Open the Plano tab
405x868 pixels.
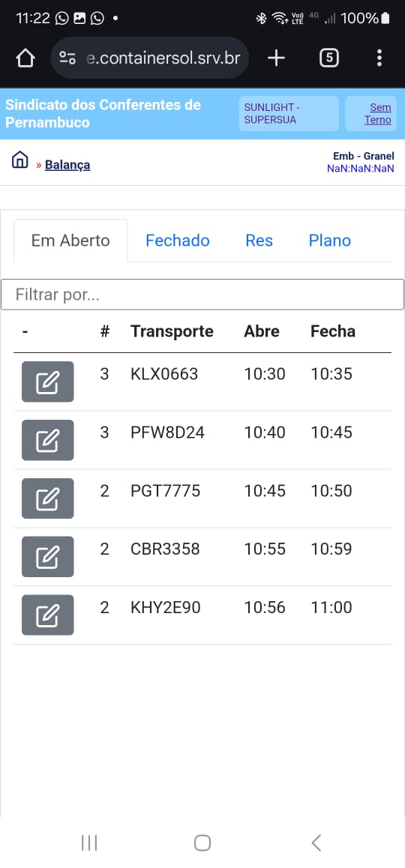coord(330,241)
